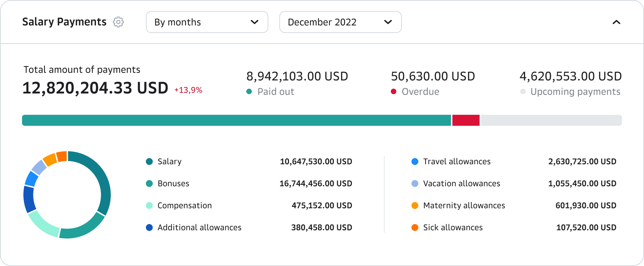
Task: Click the Bonuses legend color dot
Action: pos(149,184)
